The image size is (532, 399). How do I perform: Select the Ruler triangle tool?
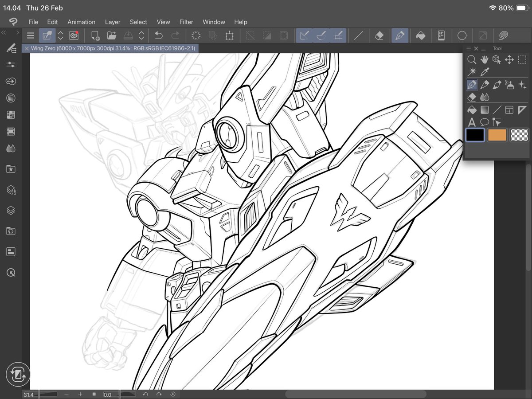pyautogui.click(x=522, y=110)
